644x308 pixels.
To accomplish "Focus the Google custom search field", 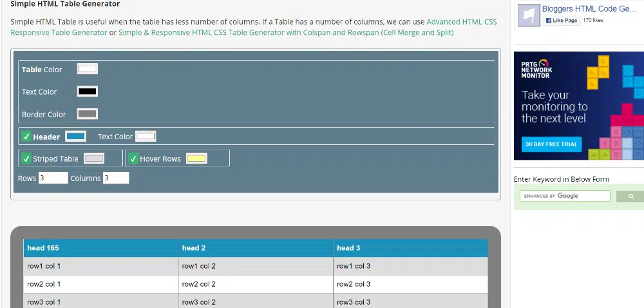I will [x=565, y=196].
